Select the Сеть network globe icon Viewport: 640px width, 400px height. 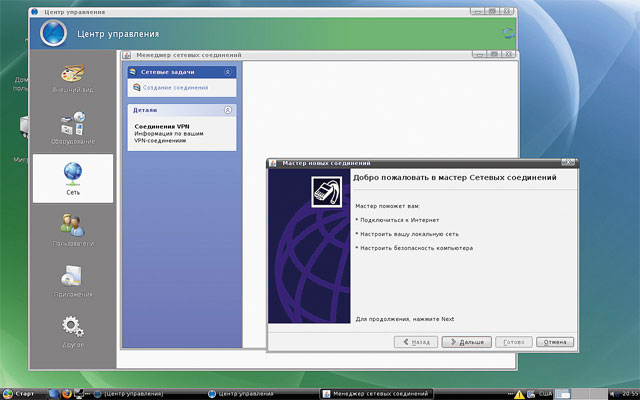coord(73,172)
